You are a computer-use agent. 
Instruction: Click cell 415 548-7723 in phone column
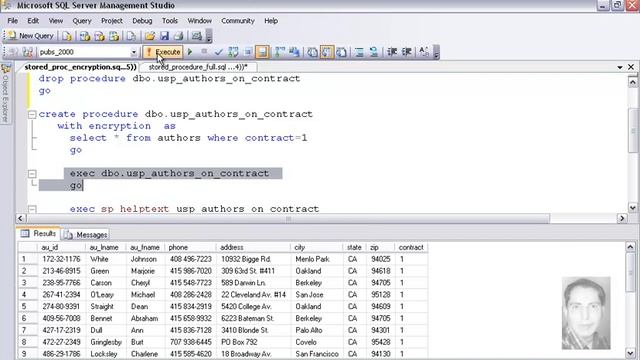(x=191, y=283)
